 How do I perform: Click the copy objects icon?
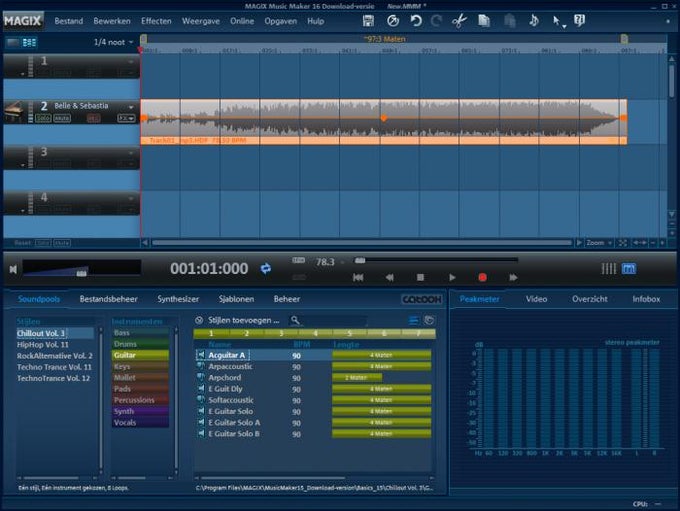point(484,20)
